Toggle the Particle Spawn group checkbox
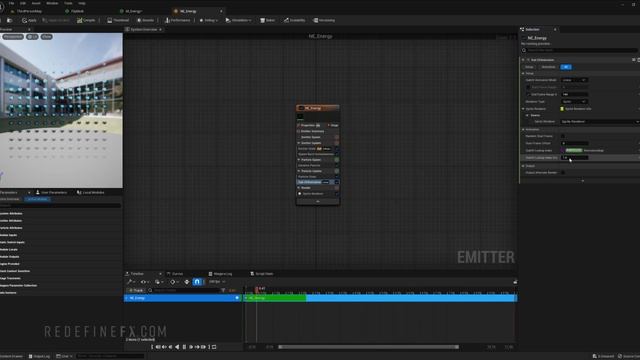This screenshot has width=640, height=360. click(337, 160)
